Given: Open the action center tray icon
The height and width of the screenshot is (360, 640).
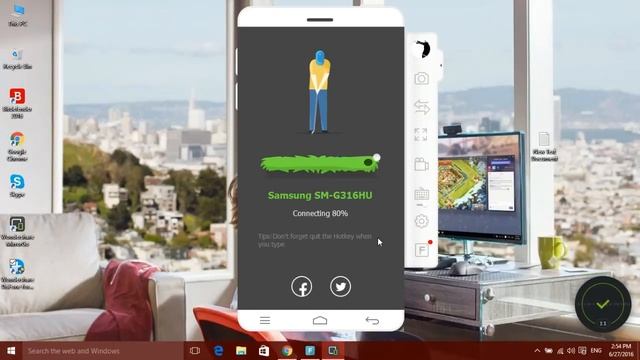Looking at the screenshot, I should coord(582,351).
